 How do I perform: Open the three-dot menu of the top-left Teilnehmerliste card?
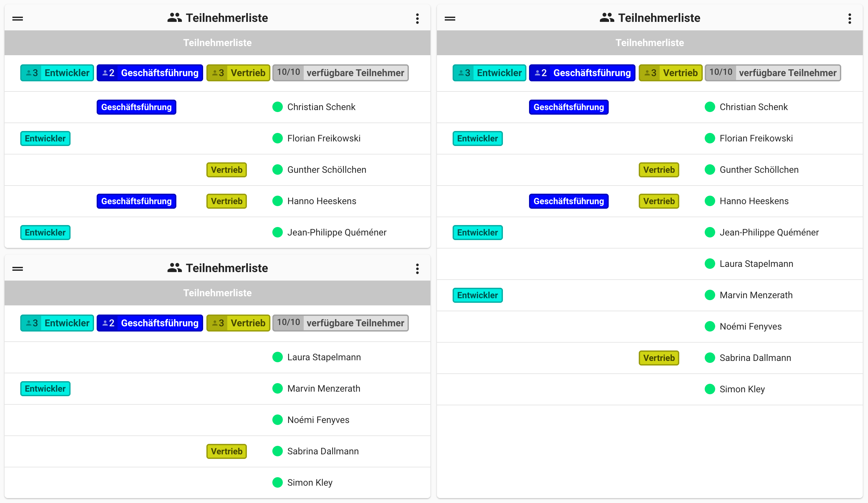point(417,19)
